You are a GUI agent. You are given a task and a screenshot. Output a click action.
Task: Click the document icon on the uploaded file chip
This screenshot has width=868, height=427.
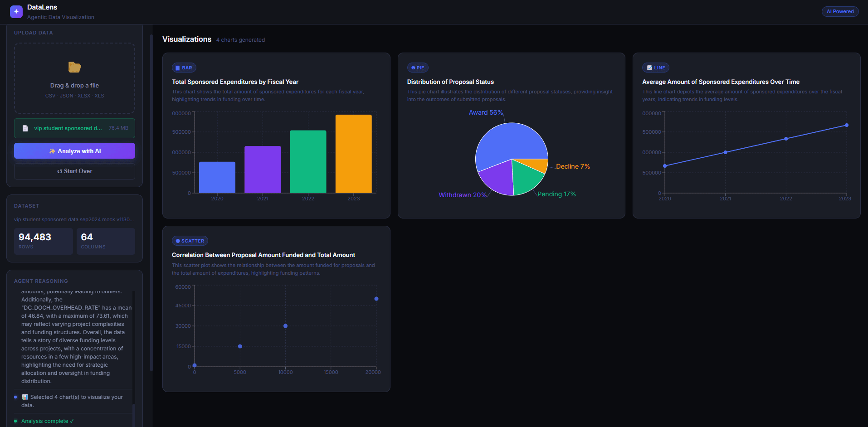[25, 128]
